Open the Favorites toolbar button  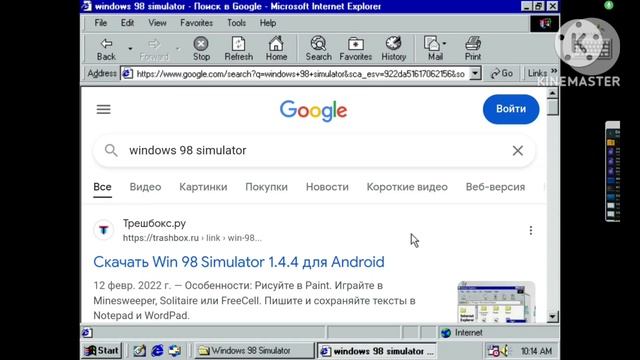[356, 49]
